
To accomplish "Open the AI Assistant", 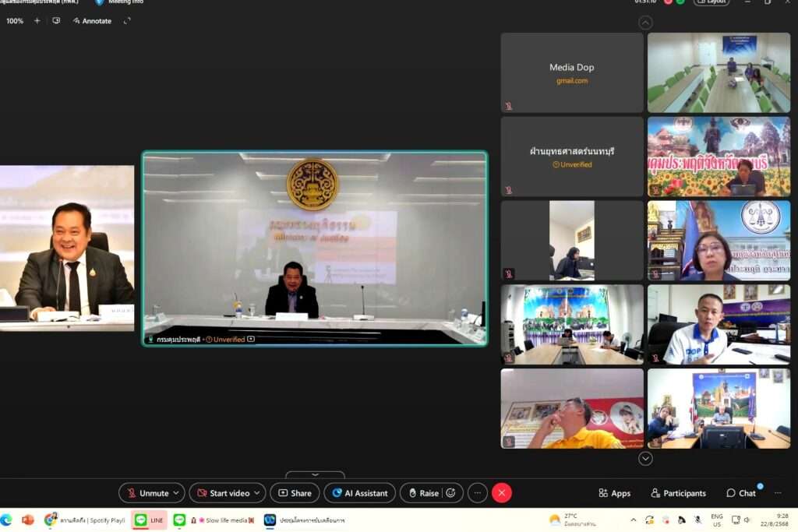I will [x=359, y=493].
